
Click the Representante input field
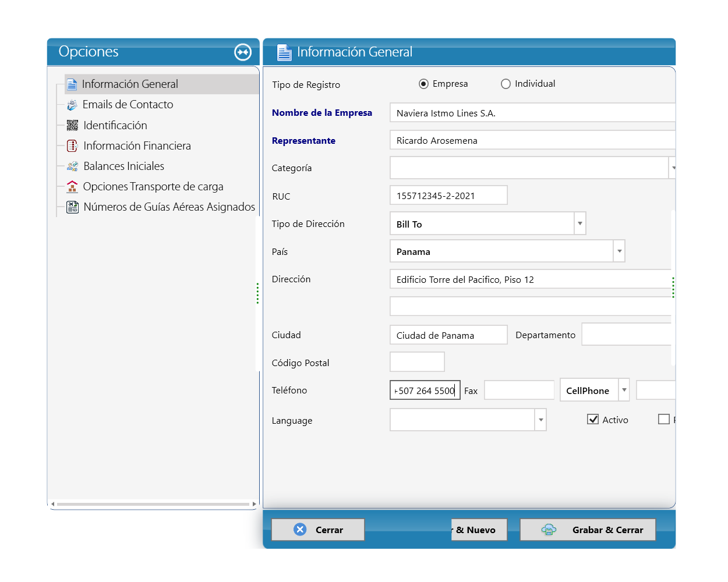[x=532, y=140]
